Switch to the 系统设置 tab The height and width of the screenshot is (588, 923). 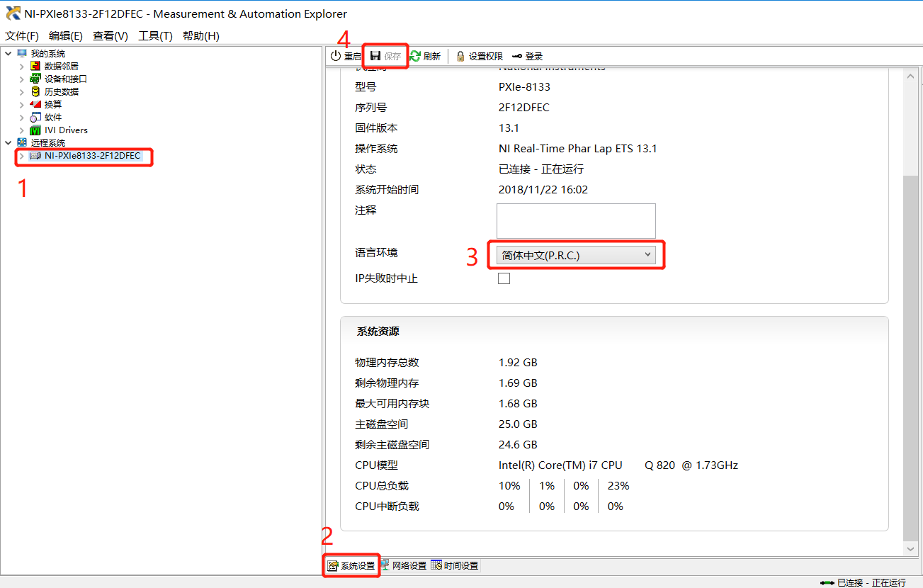click(x=352, y=565)
